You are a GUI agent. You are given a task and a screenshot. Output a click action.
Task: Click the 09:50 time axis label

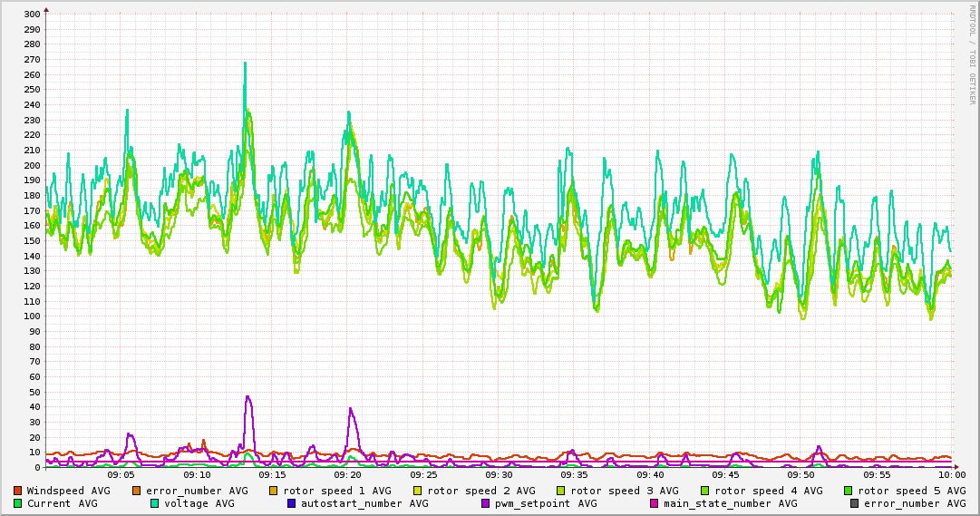coord(801,475)
